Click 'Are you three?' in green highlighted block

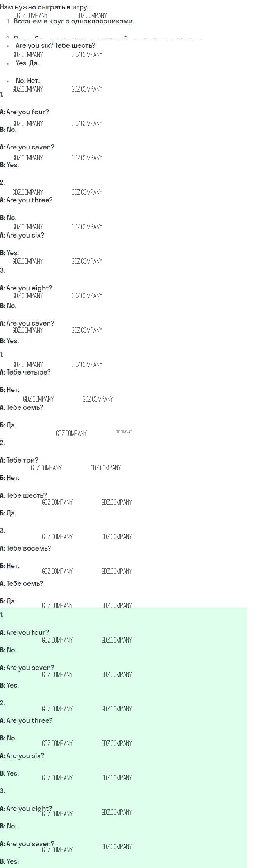[29, 720]
